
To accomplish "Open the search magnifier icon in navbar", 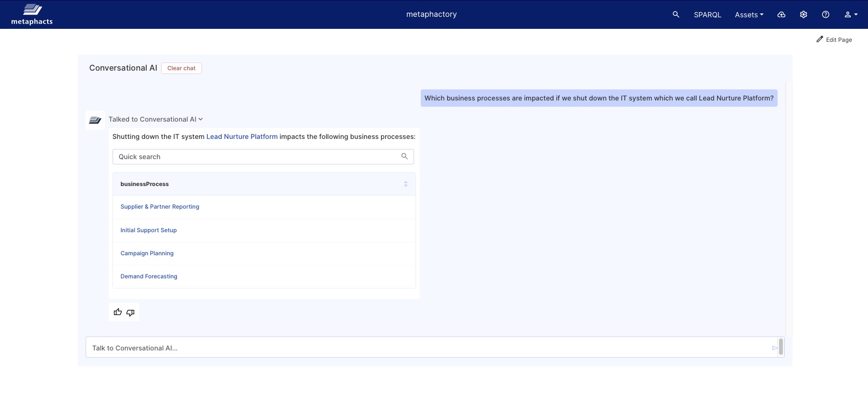I will click(676, 14).
